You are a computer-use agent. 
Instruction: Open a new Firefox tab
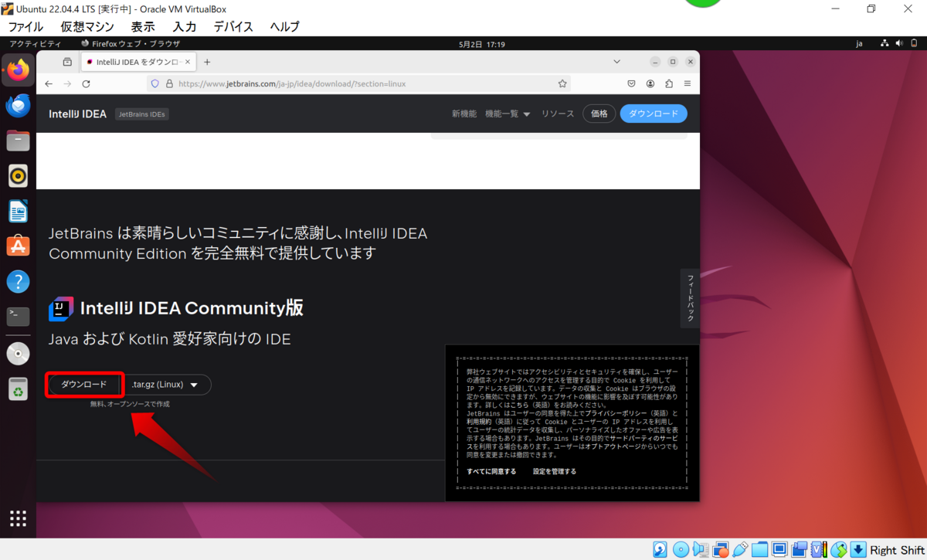207,62
